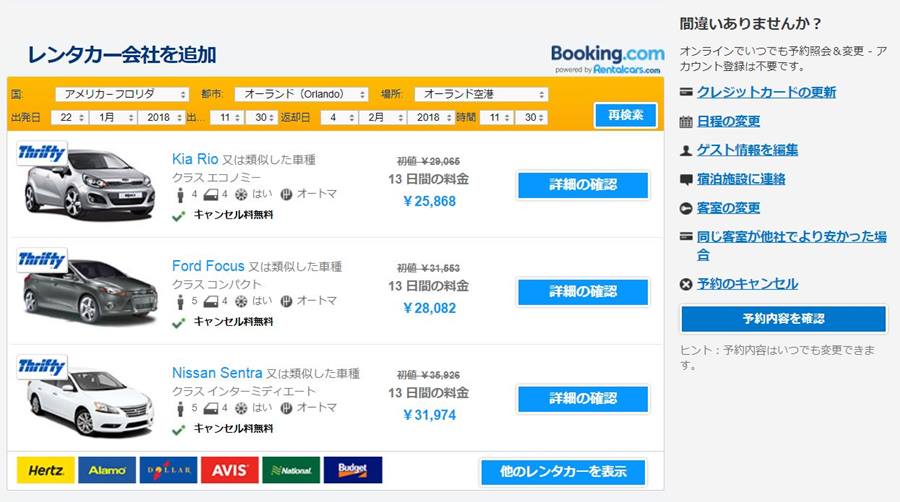Open the pickup month dropdown showing 1月
Image resolution: width=900 pixels, height=502 pixels.
[x=112, y=117]
